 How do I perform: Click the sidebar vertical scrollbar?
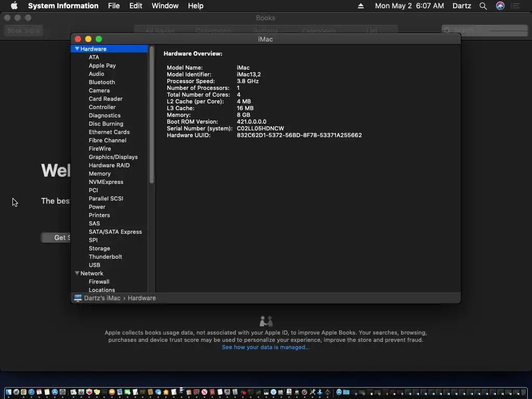pyautogui.click(x=152, y=115)
